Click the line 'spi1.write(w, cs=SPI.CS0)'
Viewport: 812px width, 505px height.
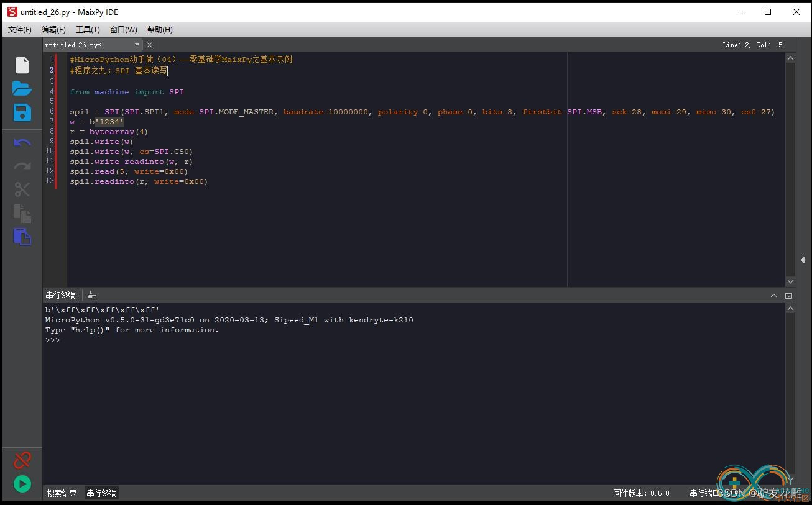tap(131, 152)
